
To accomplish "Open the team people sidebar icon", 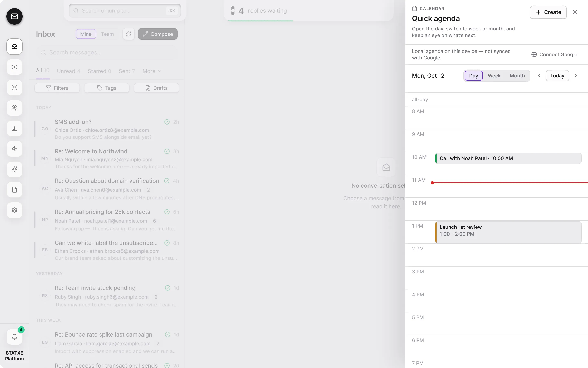I will (x=14, y=108).
